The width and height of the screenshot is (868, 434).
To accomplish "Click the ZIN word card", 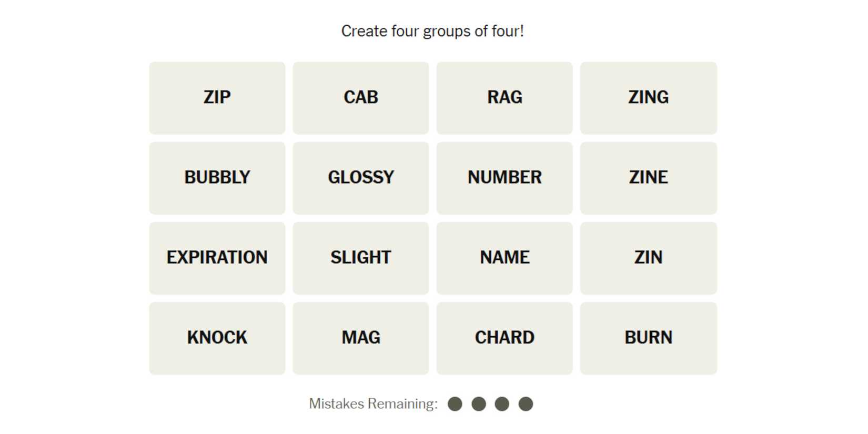I will [648, 258].
